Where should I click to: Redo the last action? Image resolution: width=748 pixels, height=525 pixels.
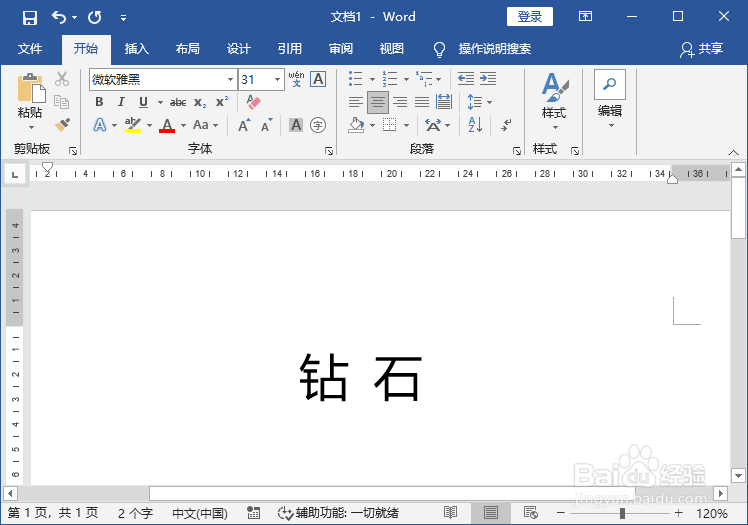pos(94,18)
